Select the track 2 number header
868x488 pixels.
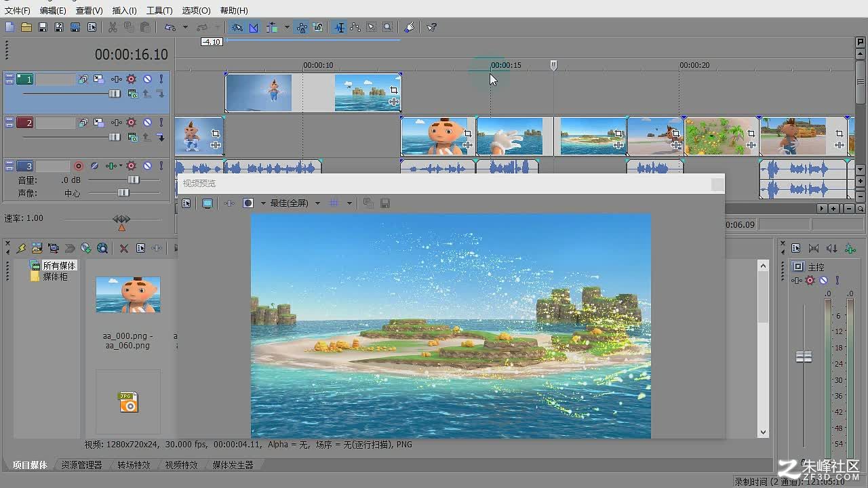coord(24,123)
